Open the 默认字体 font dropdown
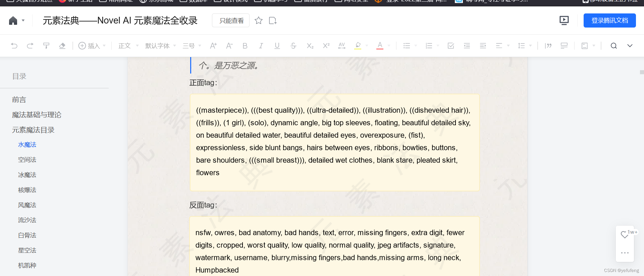The height and width of the screenshot is (276, 644). click(160, 46)
